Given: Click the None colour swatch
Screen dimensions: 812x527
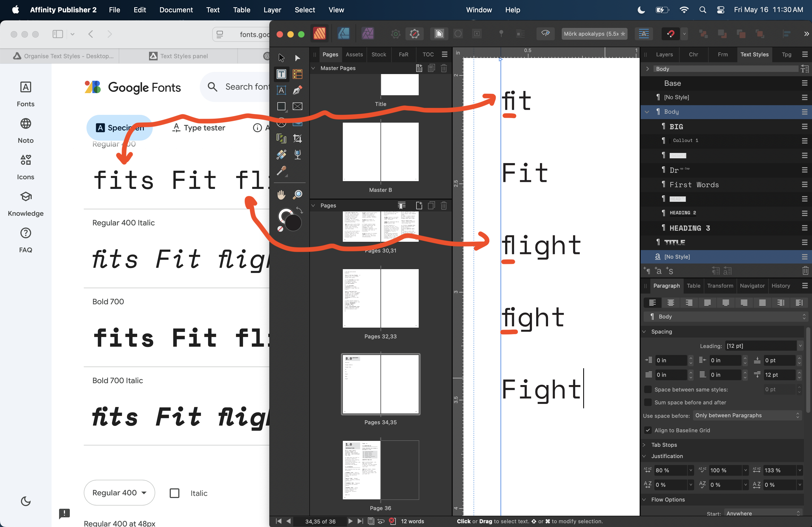Looking at the screenshot, I should [280, 229].
